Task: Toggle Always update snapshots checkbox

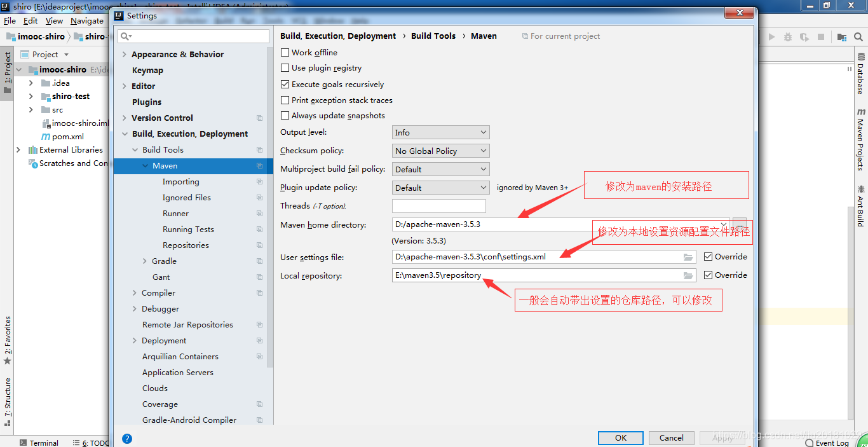Action: [x=285, y=116]
